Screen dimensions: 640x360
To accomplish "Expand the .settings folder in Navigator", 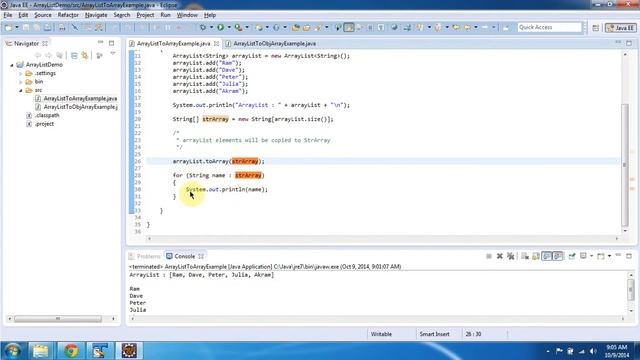I will tap(20, 73).
